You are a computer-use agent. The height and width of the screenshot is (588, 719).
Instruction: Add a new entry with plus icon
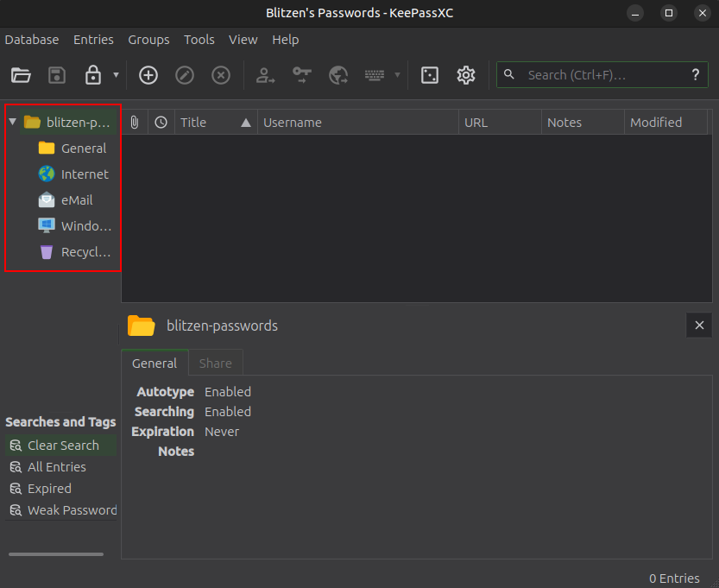[148, 75]
